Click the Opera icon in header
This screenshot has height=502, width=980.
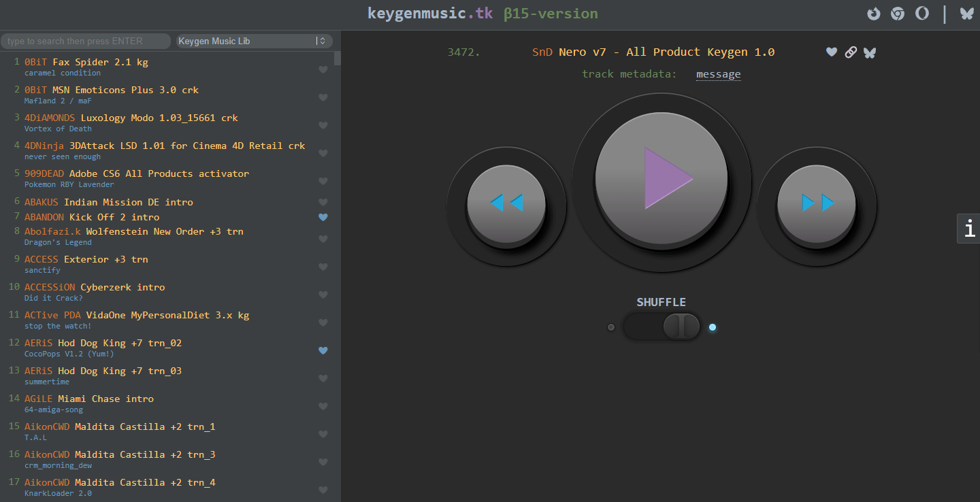[921, 14]
